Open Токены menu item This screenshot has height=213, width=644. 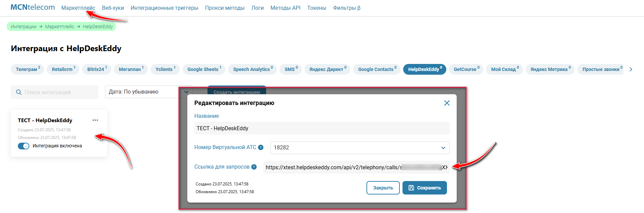click(317, 8)
